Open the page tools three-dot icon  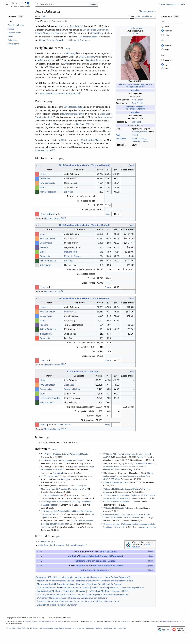pyautogui.click(x=155, y=16)
